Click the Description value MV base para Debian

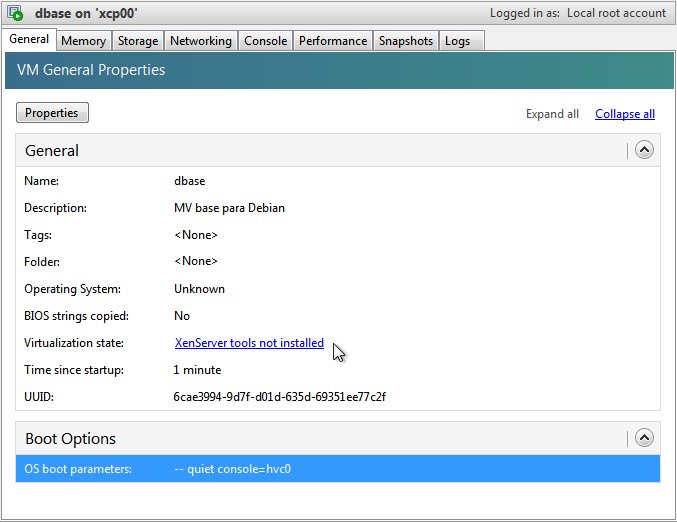pos(229,208)
